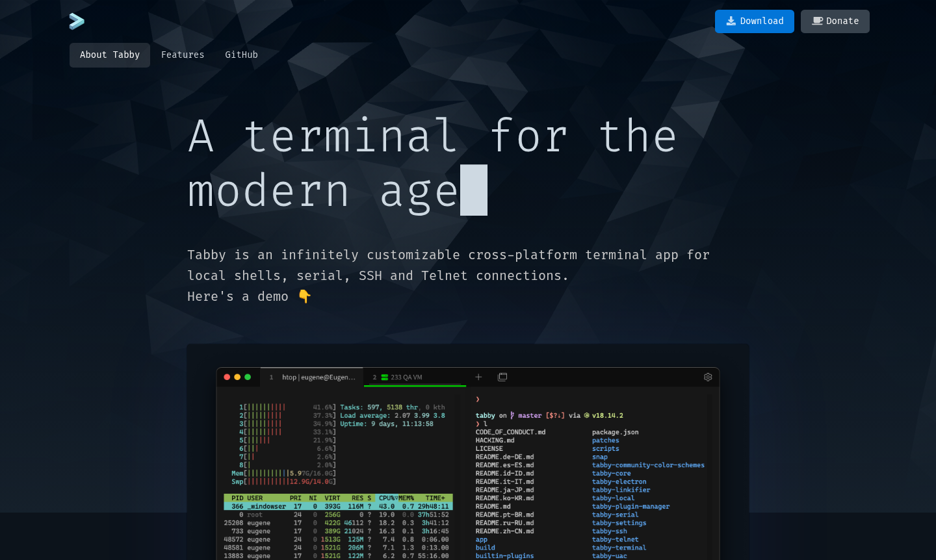Viewport: 936px width, 560px height.
Task: Open the profiles window icon beside the plus
Action: 502,377
